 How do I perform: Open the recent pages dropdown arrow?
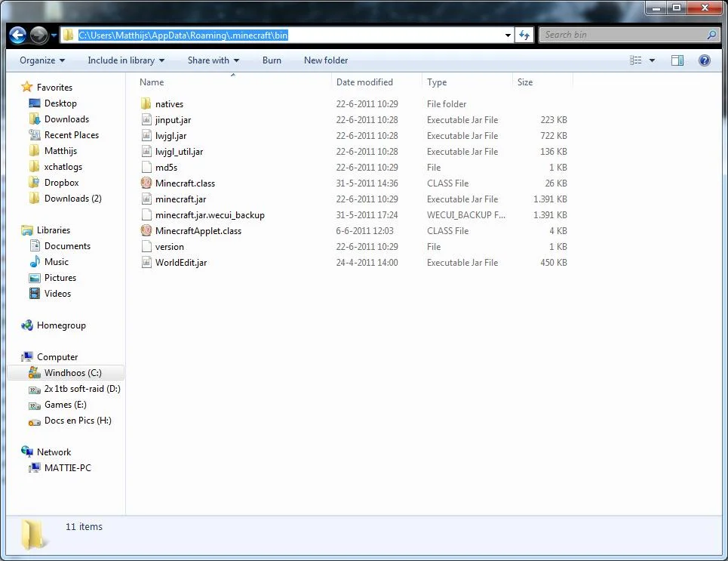pyautogui.click(x=54, y=35)
